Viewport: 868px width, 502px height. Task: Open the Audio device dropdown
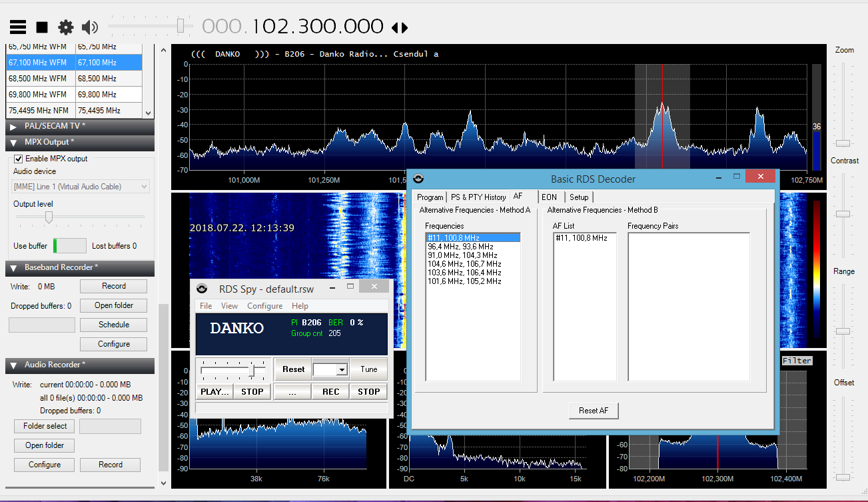tap(81, 187)
